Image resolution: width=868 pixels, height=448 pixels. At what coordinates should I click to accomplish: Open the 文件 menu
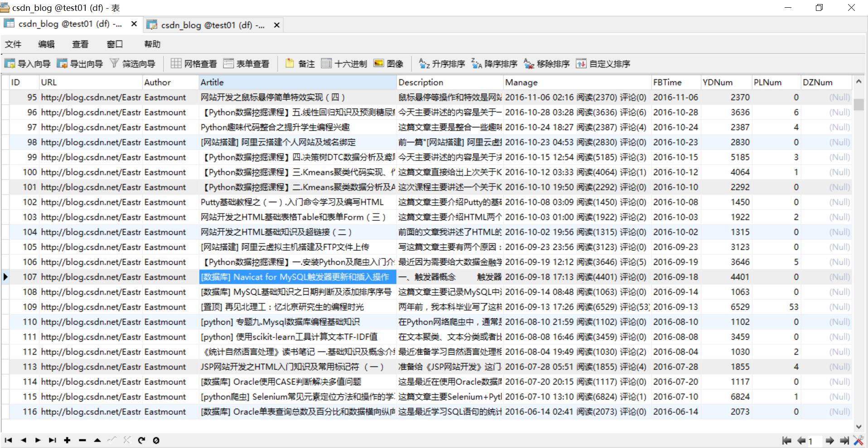click(13, 44)
